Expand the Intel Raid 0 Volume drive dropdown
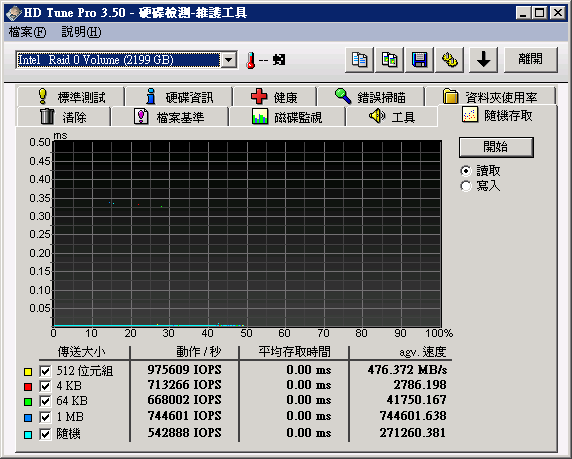Viewport: 572px width, 459px height. pos(229,60)
